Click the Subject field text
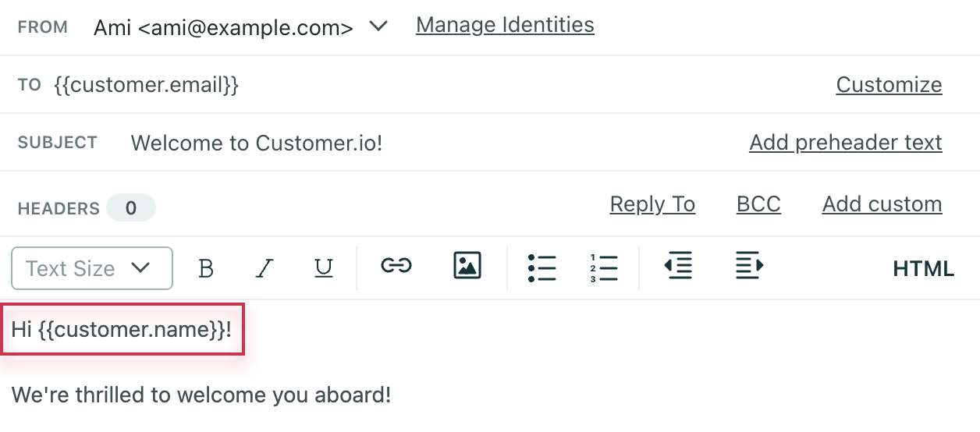Viewport: 980px width, 432px height. click(x=257, y=143)
